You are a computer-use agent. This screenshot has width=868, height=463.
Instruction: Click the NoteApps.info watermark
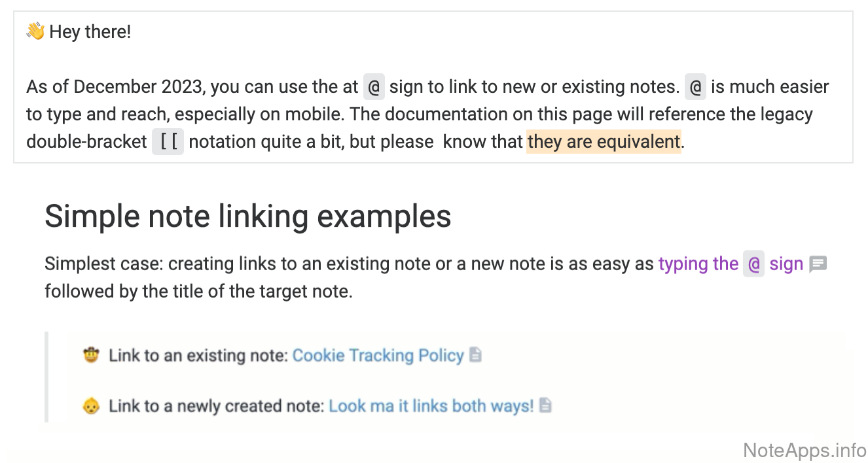[x=805, y=450]
